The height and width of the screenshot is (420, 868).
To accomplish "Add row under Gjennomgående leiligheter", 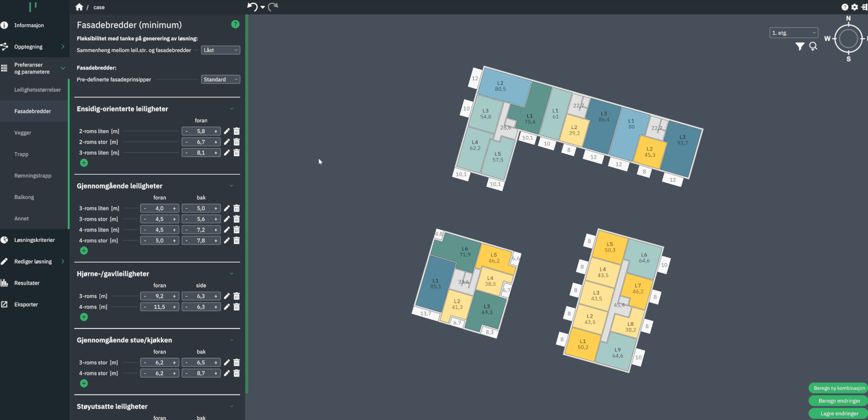I will pos(84,250).
